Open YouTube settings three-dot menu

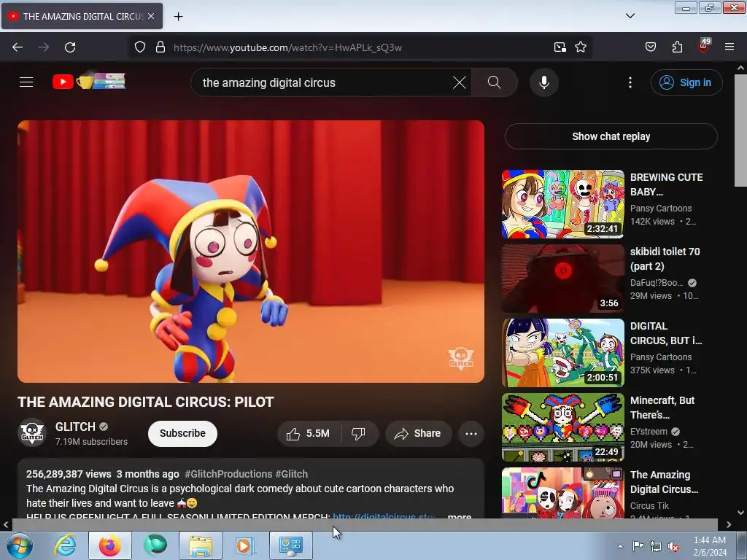coord(630,82)
